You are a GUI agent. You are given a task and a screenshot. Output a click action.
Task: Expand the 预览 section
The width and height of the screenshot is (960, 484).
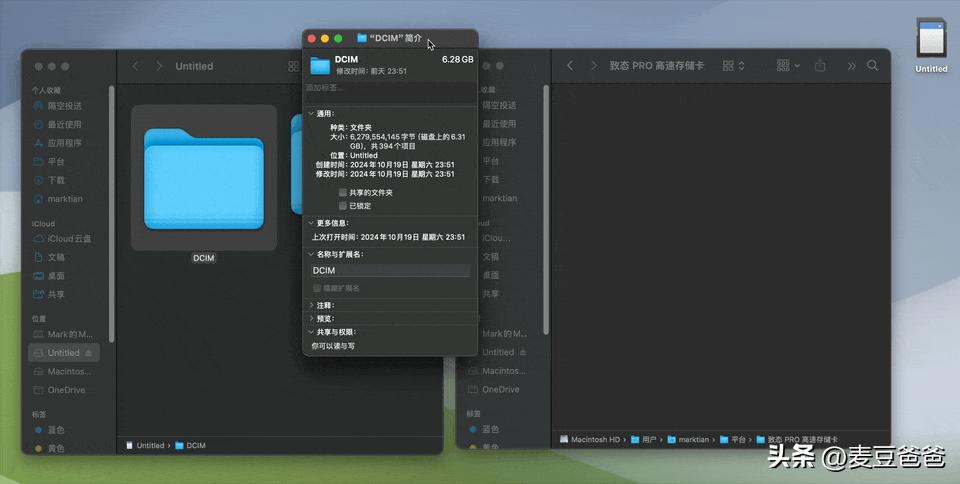311,318
